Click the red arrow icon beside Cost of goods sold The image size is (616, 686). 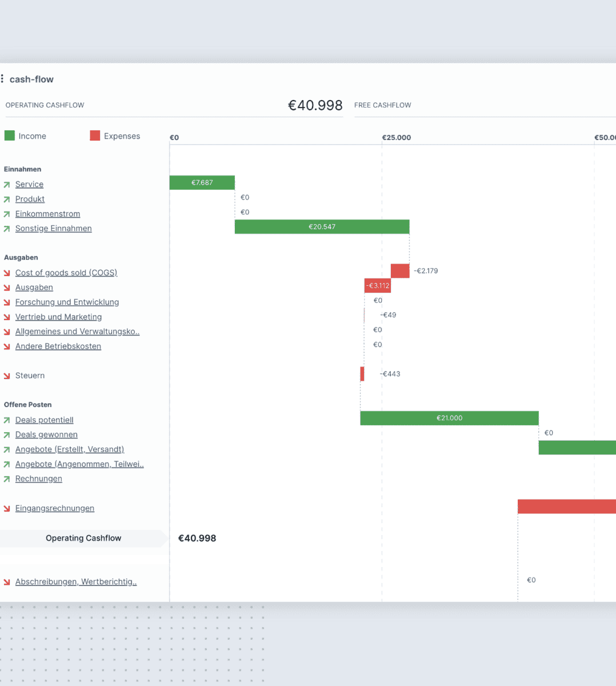(x=7, y=273)
